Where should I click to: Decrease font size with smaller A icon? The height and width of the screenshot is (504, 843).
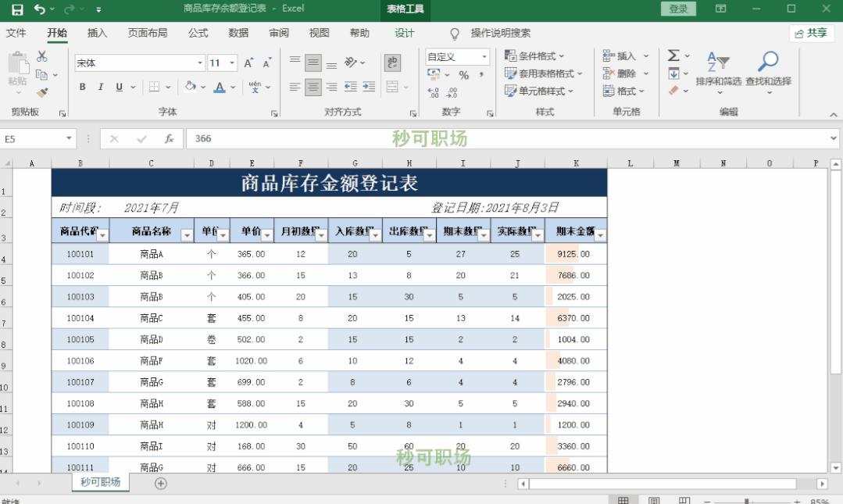(x=266, y=63)
